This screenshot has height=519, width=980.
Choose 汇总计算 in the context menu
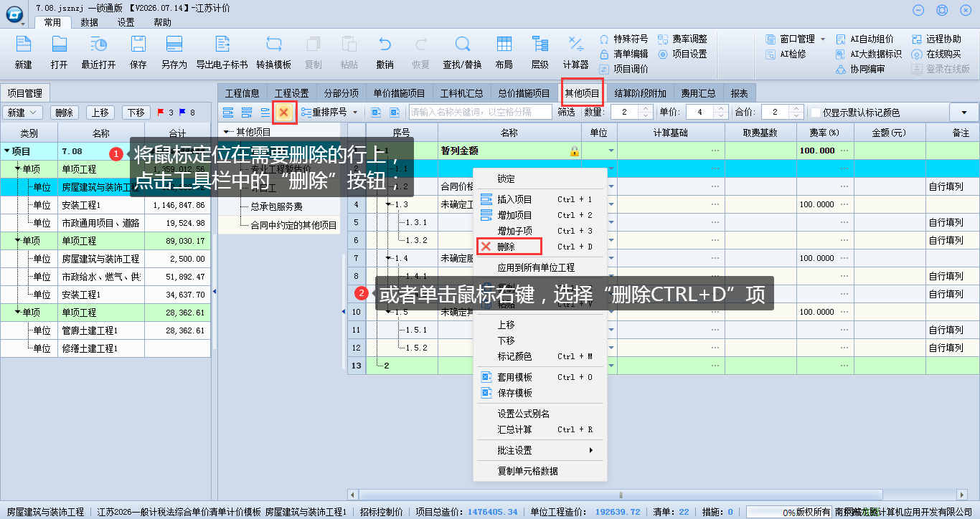(x=540, y=429)
